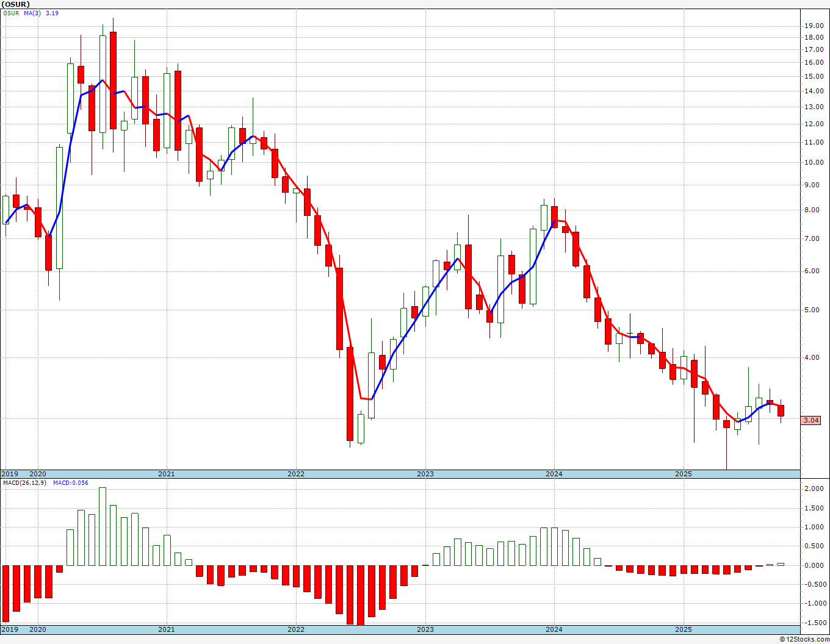
Task: Click 2019 on the MACD panel timeline
Action: [x=9, y=629]
